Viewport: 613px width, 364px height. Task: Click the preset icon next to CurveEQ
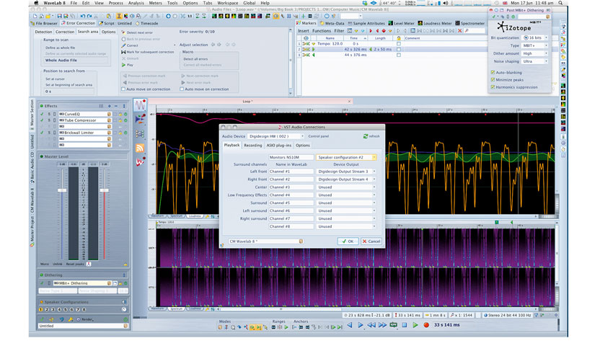pos(109,114)
